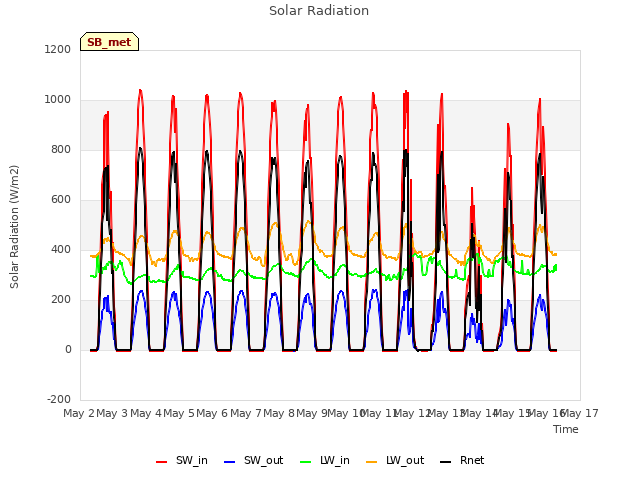Click the x-axis title Time
Viewport: 640px width, 480px height.
click(x=566, y=429)
